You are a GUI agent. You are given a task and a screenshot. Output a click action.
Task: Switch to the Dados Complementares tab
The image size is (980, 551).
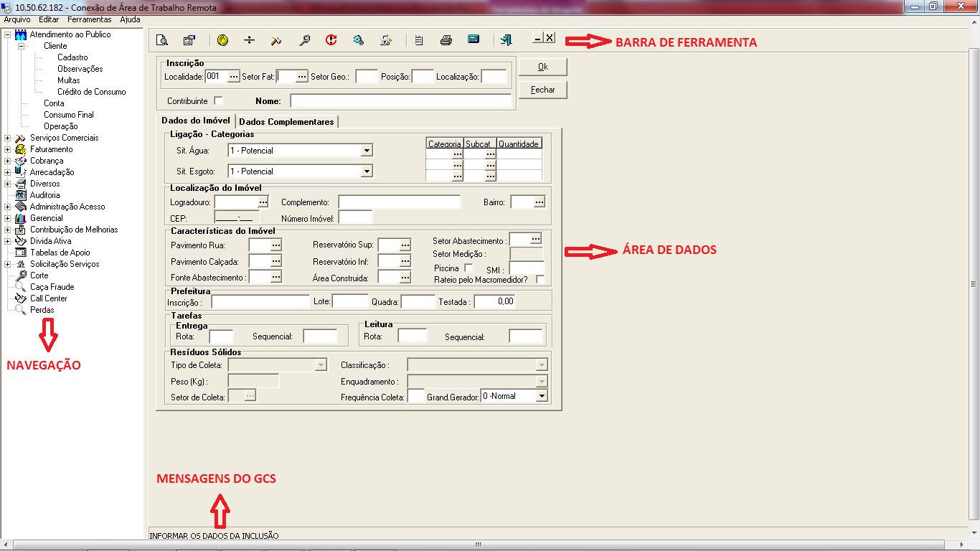point(286,122)
